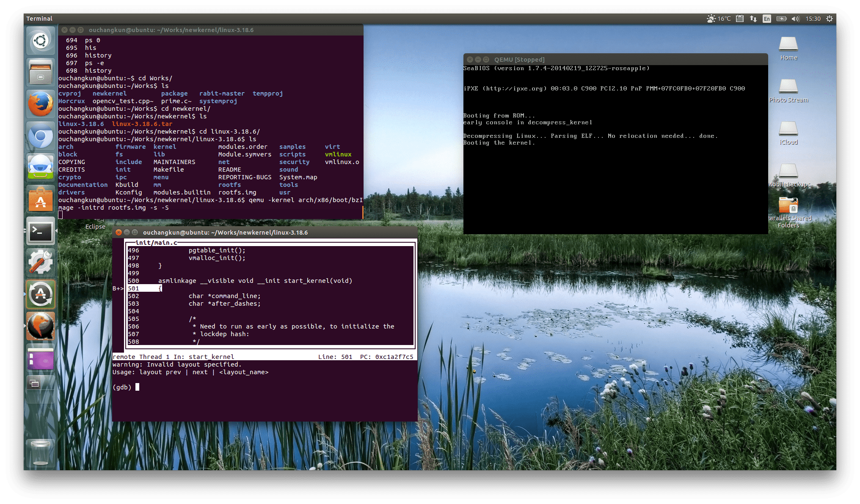Expand the network up-down arrows indicator
Image resolution: width=860 pixels, height=504 pixels.
(753, 19)
